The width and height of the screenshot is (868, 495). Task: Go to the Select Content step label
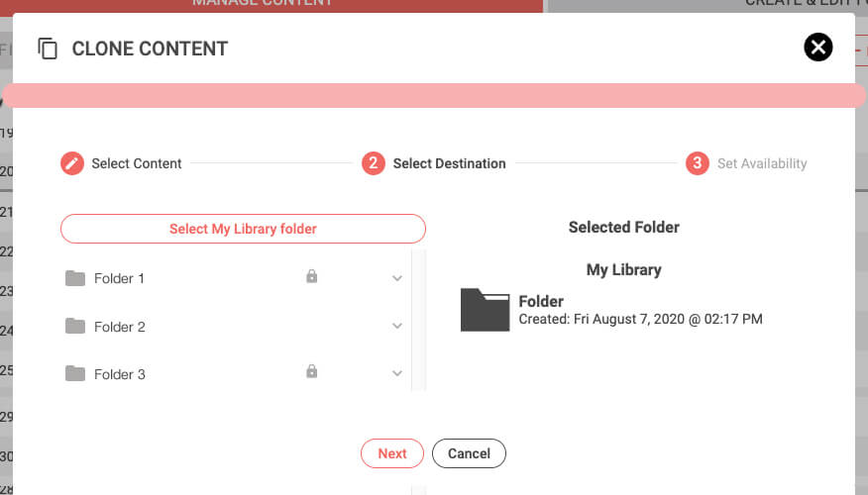point(137,163)
